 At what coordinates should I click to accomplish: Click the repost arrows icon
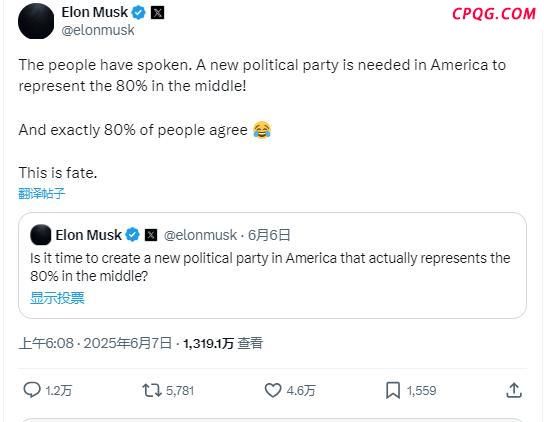152,390
